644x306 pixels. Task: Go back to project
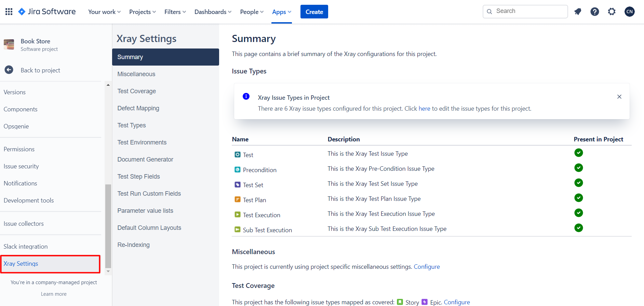coord(40,70)
